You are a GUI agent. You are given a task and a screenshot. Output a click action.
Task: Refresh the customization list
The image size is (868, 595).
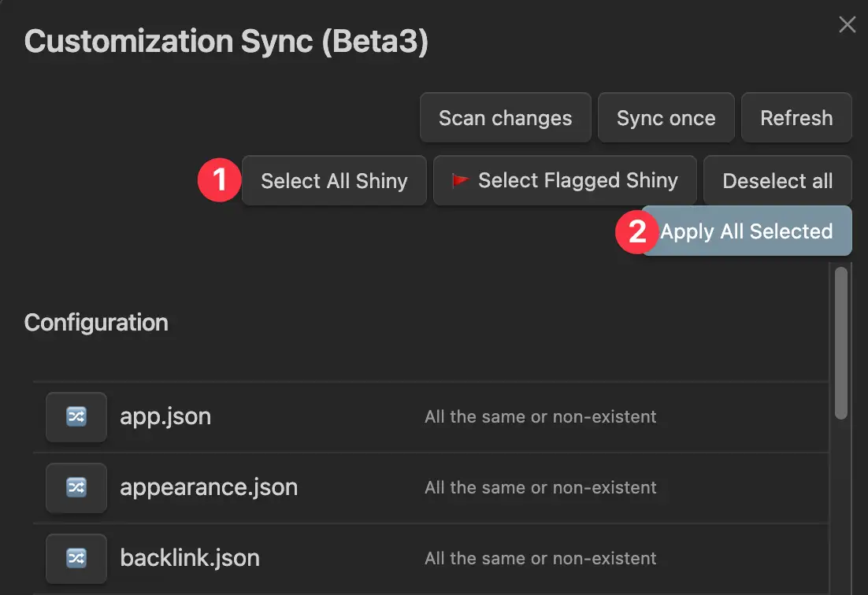click(x=796, y=118)
